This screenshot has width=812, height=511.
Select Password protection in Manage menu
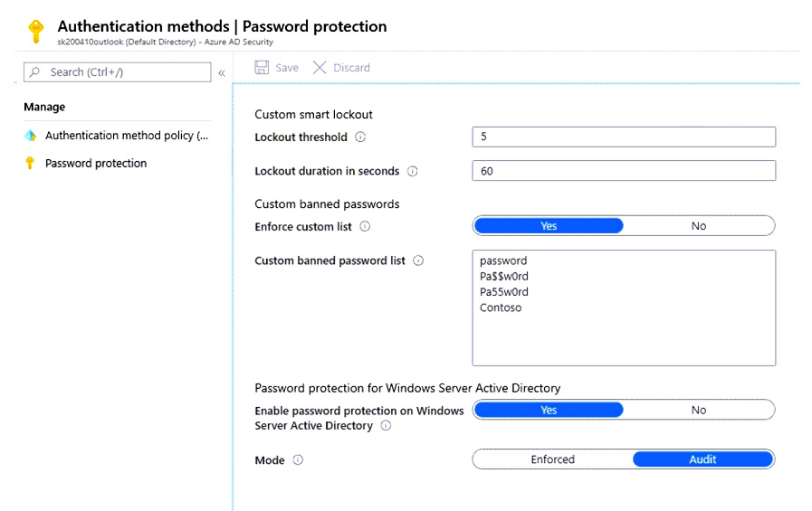[x=95, y=164]
